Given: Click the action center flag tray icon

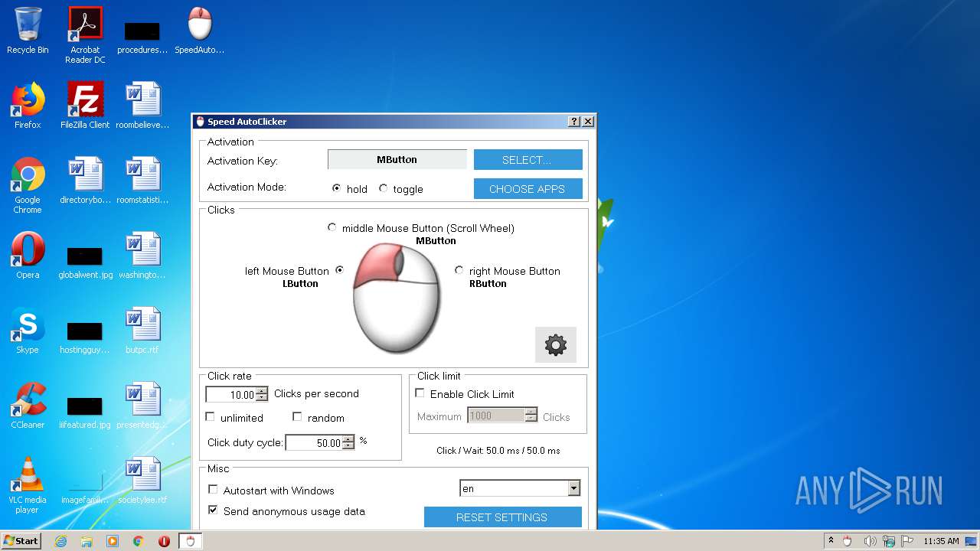Looking at the screenshot, I should pos(907,541).
